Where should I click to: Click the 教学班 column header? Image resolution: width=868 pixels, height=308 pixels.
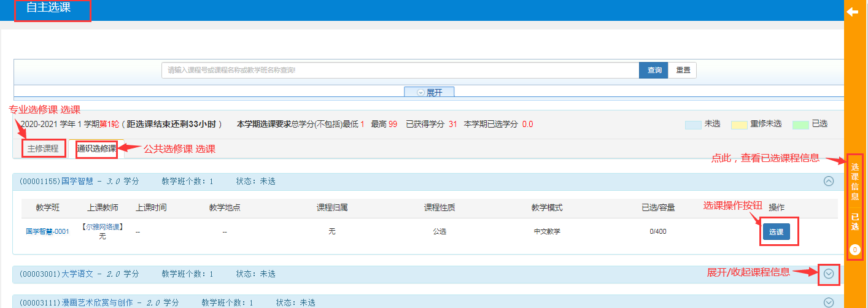(47, 207)
